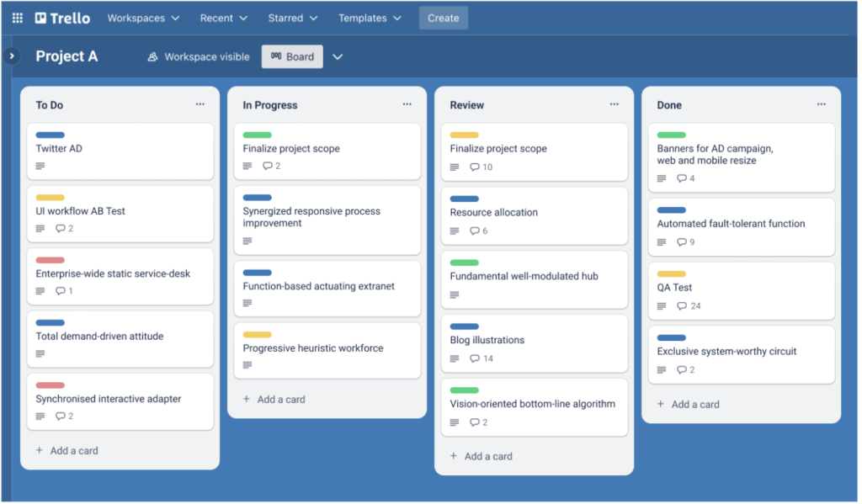862x504 pixels.
Task: Click the 10 comments icon in Review
Action: coord(475,167)
